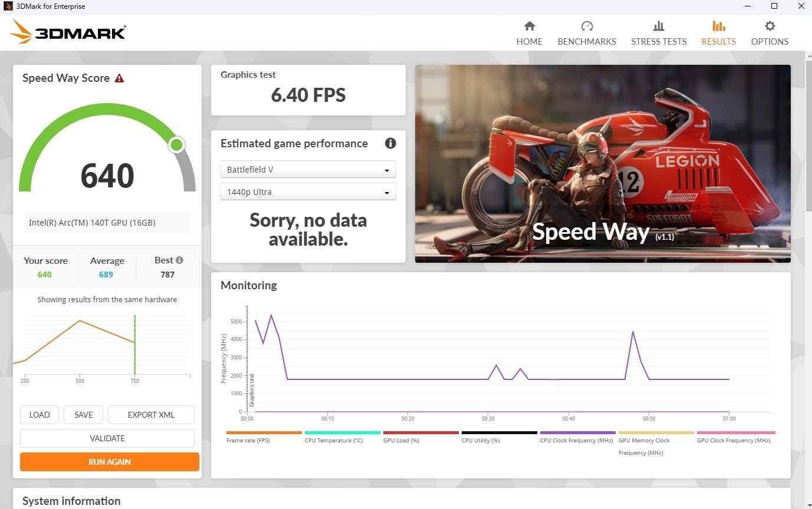Image resolution: width=812 pixels, height=509 pixels.
Task: Click the Home house icon
Action: click(x=530, y=26)
